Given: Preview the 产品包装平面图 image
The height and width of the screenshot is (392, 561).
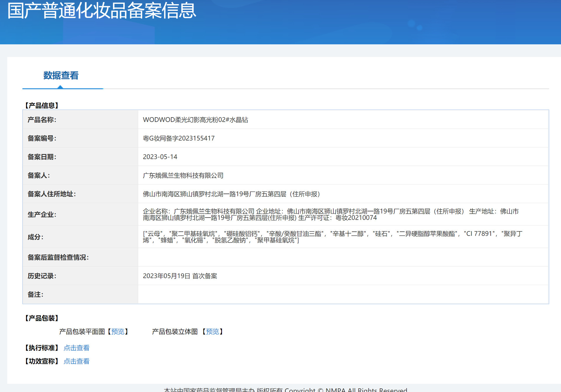Looking at the screenshot, I should pyautogui.click(x=118, y=332).
